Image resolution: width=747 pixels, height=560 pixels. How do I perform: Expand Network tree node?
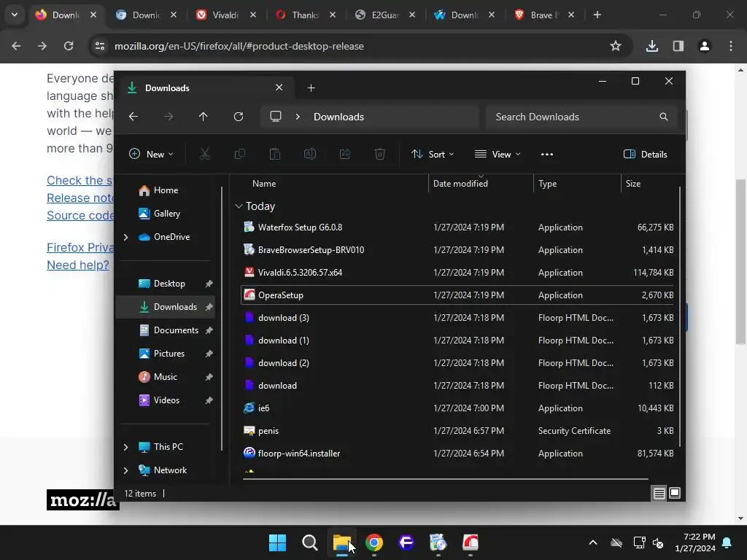(125, 470)
